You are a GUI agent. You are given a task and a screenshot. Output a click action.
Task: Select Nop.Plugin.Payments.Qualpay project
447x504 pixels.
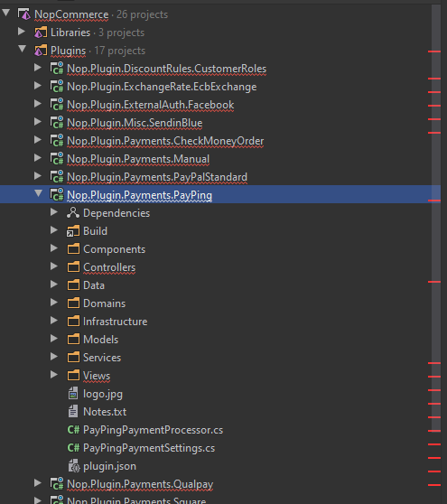coord(140,484)
